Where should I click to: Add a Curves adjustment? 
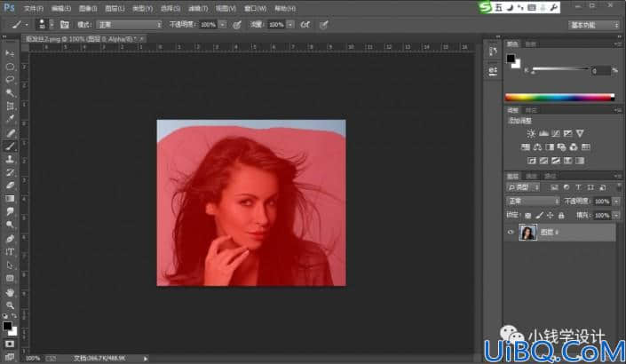click(x=555, y=133)
